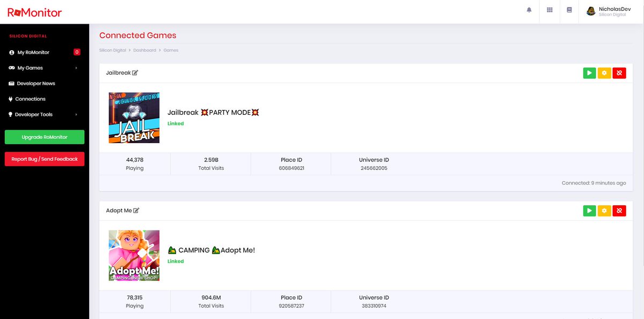Screen dimensions: 644x319
Task: Click Place ID 606849621
Action: (x=291, y=168)
